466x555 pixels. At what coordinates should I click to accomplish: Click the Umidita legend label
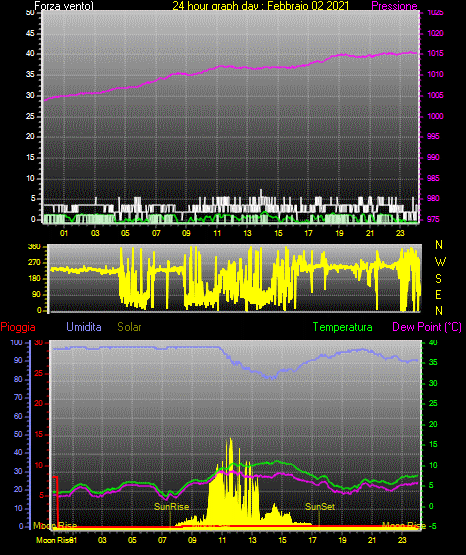pos(84,327)
